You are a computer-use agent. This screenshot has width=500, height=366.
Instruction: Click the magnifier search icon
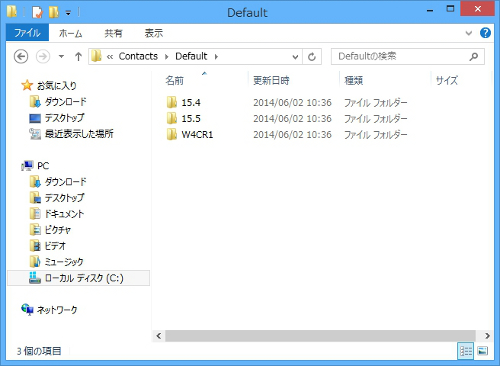pyautogui.click(x=474, y=56)
